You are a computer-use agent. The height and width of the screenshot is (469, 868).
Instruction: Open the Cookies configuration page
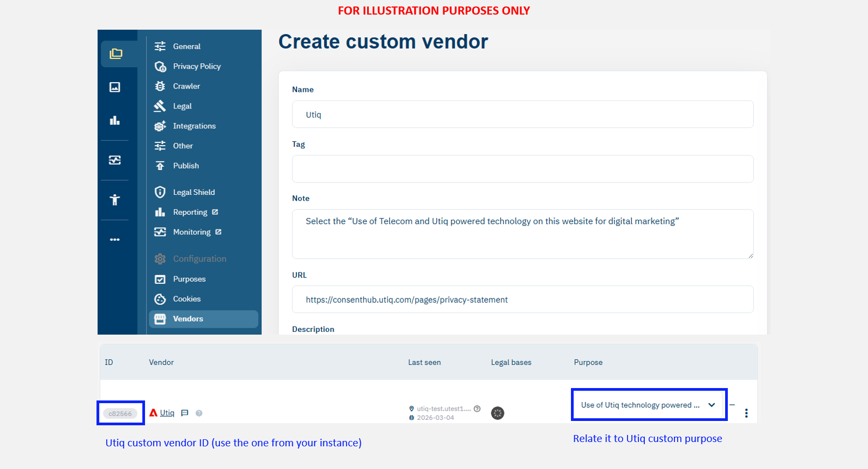click(x=187, y=299)
